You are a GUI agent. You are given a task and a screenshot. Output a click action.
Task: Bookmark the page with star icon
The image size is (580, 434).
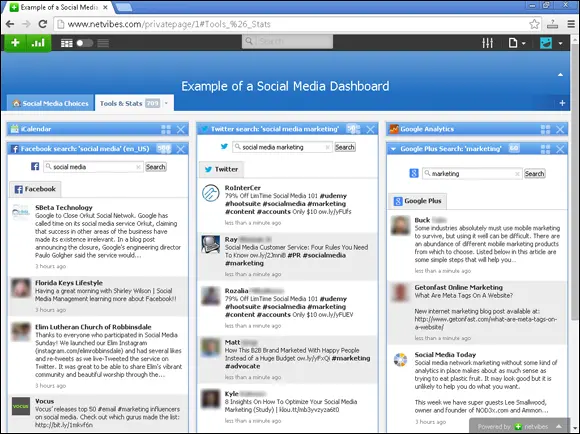click(534, 24)
